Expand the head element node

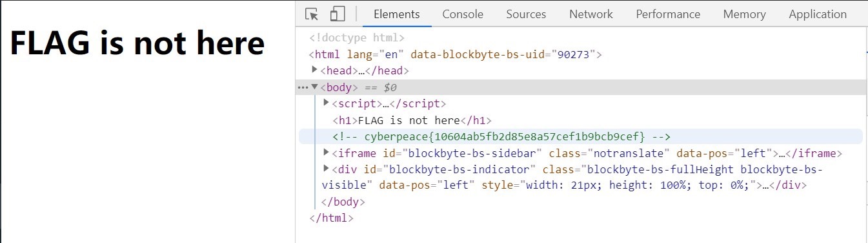314,70
